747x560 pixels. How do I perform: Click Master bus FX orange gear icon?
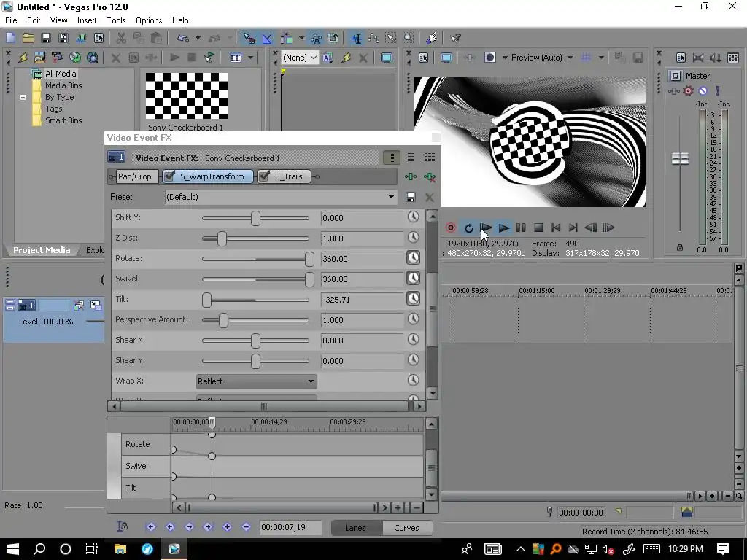pos(688,90)
